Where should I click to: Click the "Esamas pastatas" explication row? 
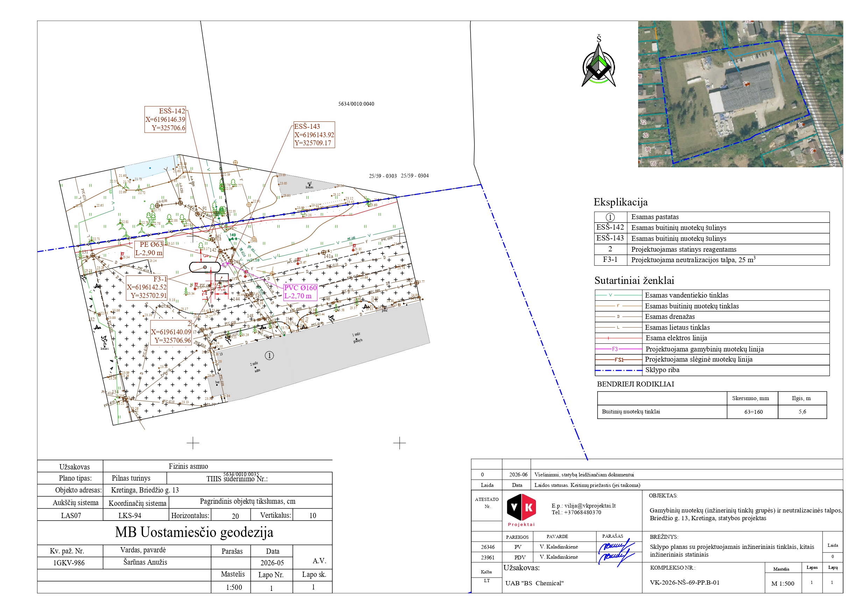[x=712, y=217]
